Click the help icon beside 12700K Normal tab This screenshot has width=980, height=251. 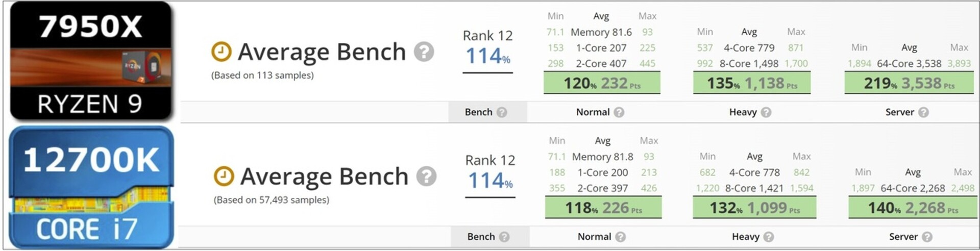pyautogui.click(x=620, y=237)
